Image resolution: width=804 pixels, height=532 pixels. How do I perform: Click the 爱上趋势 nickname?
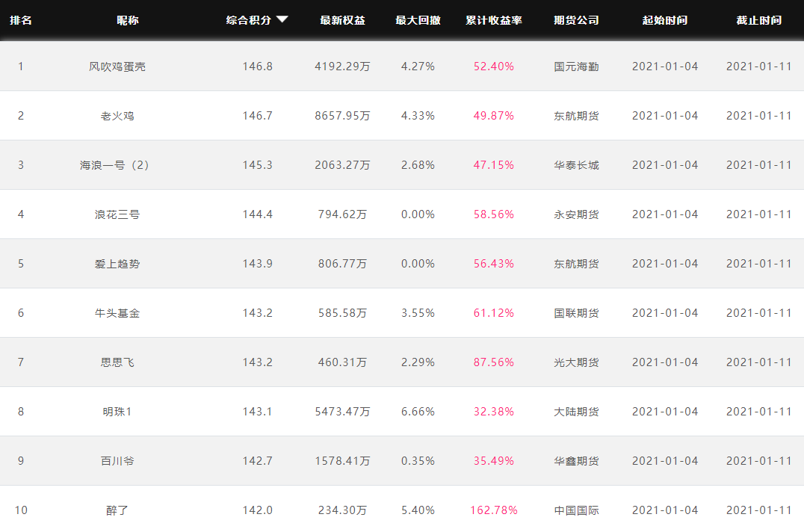pyautogui.click(x=117, y=264)
